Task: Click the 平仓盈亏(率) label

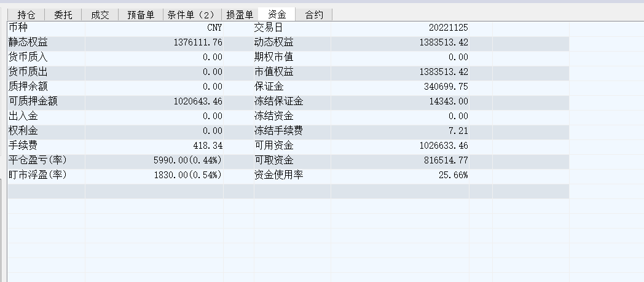Action: 37,160
